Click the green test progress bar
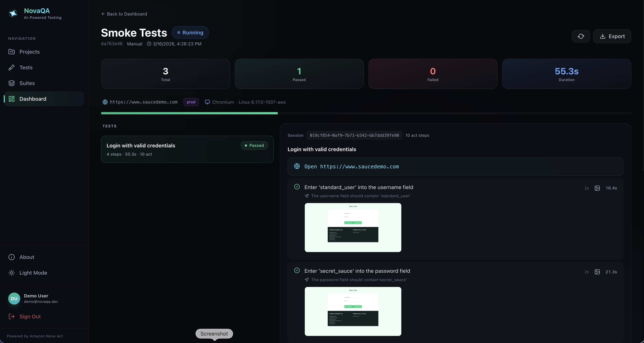Screen dimensions: 644x343 [x=189, y=113]
